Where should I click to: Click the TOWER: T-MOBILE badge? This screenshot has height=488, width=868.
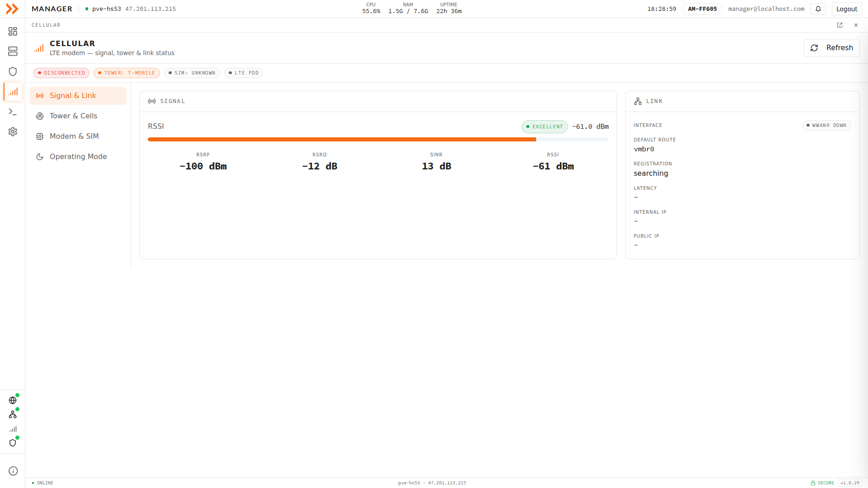(127, 73)
